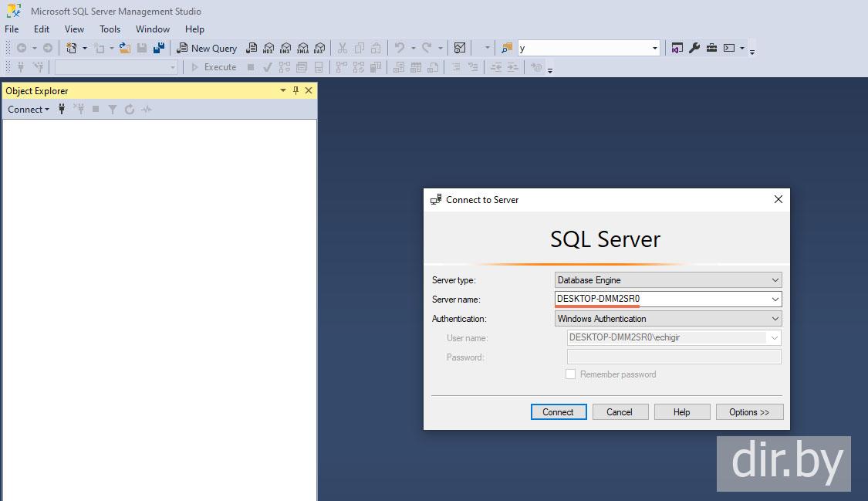
Task: Click the Options >> button
Action: point(749,412)
